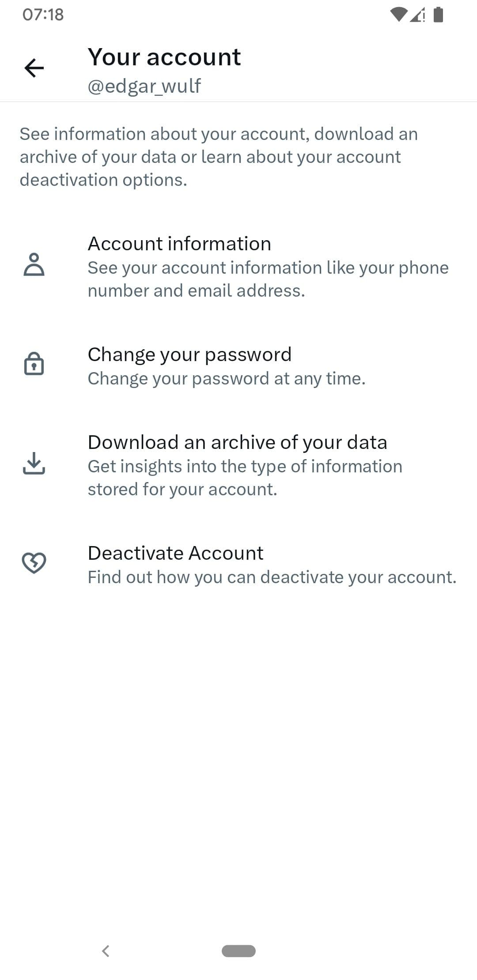This screenshot has height=980, width=477.
Task: Click the person icon for Account information
Action: [34, 264]
